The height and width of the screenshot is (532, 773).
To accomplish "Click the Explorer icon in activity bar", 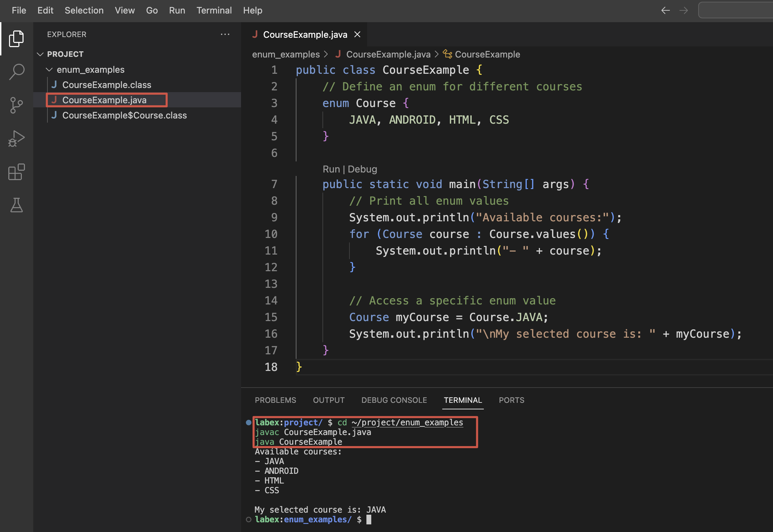I will 16,38.
